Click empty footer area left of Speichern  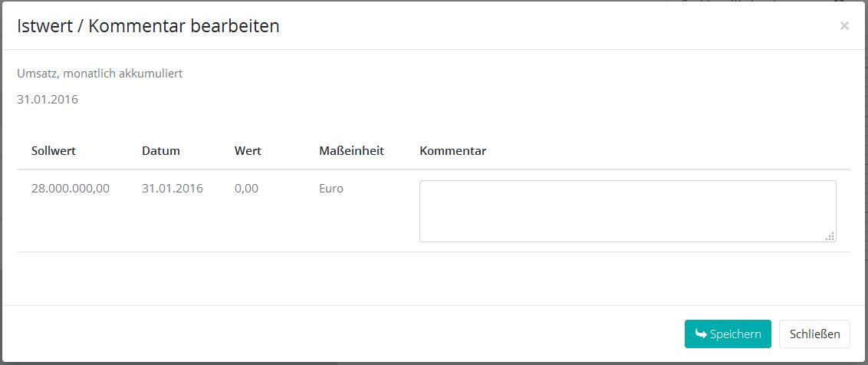tap(345, 334)
